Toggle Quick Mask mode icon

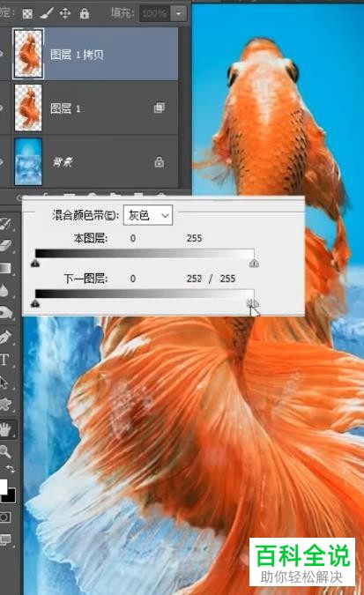(x=5, y=517)
